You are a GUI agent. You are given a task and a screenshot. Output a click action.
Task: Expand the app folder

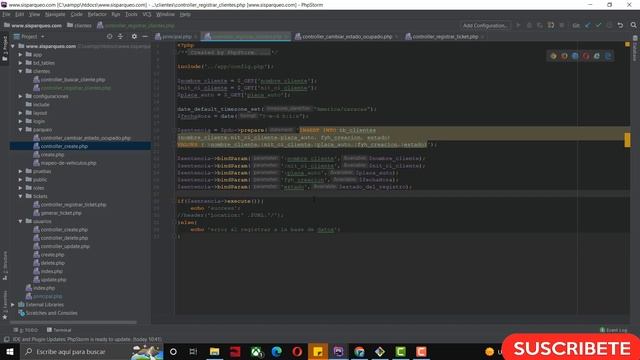[x=20, y=54]
